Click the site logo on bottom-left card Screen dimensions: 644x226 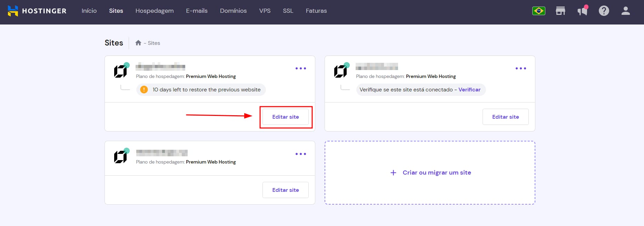pos(120,157)
